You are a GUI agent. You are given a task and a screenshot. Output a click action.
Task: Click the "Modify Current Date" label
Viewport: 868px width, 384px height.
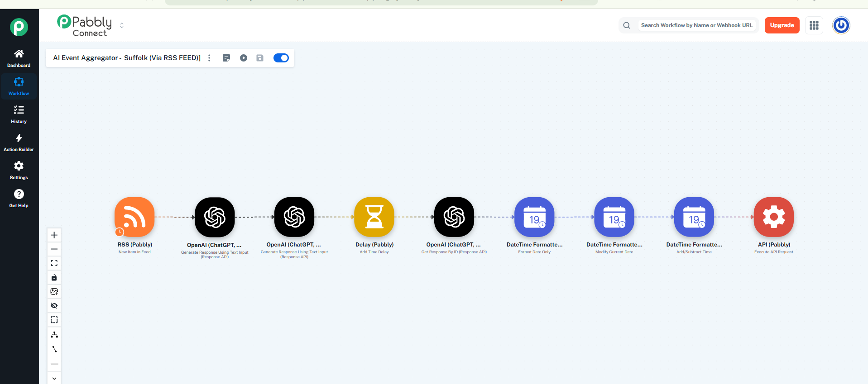point(614,252)
